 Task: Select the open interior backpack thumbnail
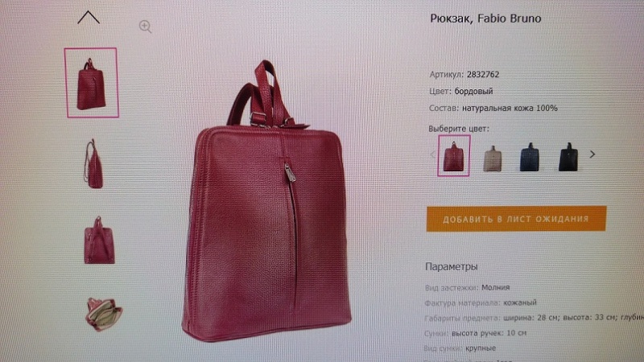tap(103, 315)
